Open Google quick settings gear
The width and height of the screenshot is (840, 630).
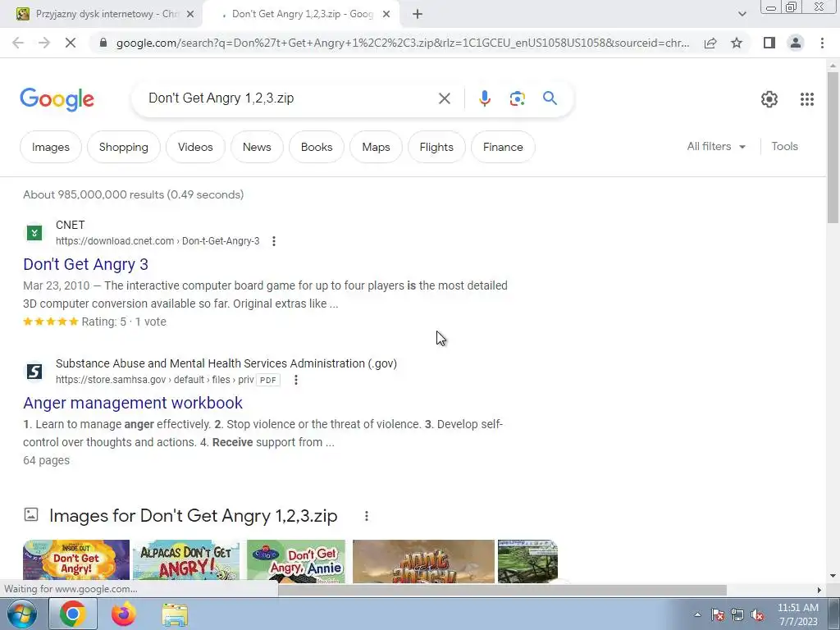tap(769, 99)
